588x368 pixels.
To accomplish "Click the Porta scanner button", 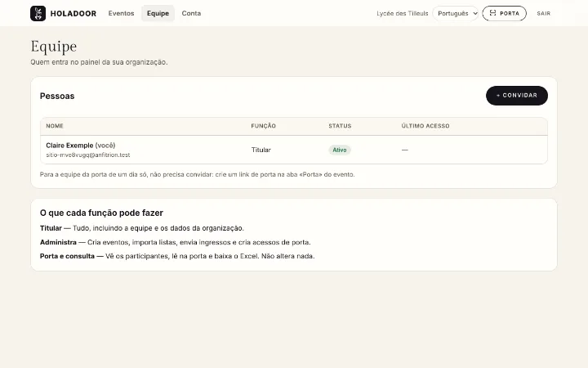I will (x=504, y=14).
